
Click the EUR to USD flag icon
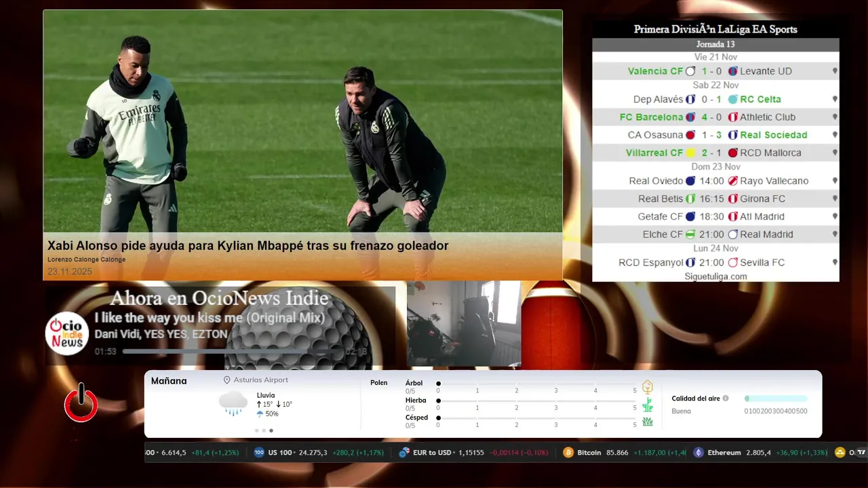click(405, 453)
